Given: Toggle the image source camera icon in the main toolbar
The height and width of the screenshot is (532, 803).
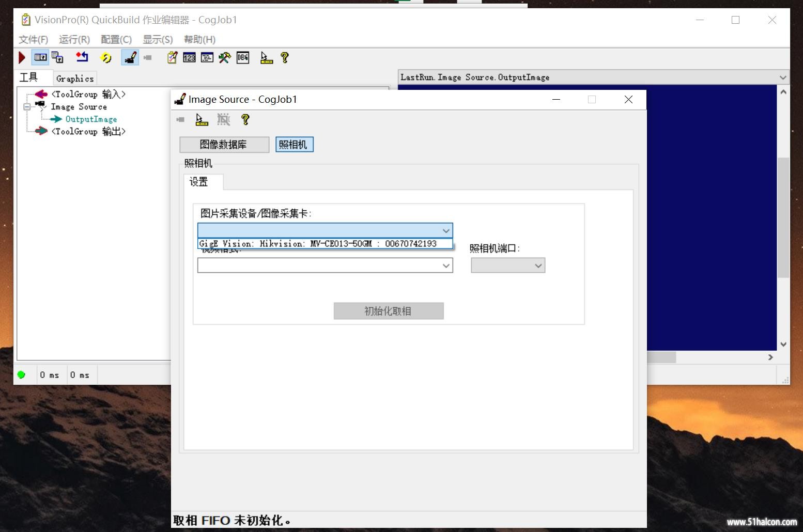Looking at the screenshot, I should point(130,57).
